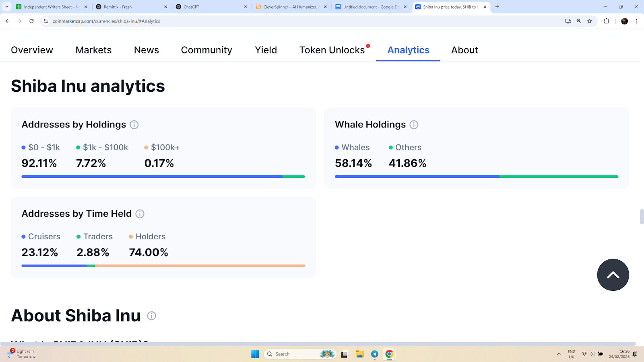The image size is (644, 362).
Task: Open the Telegram taskbar icon
Action: [x=374, y=354]
